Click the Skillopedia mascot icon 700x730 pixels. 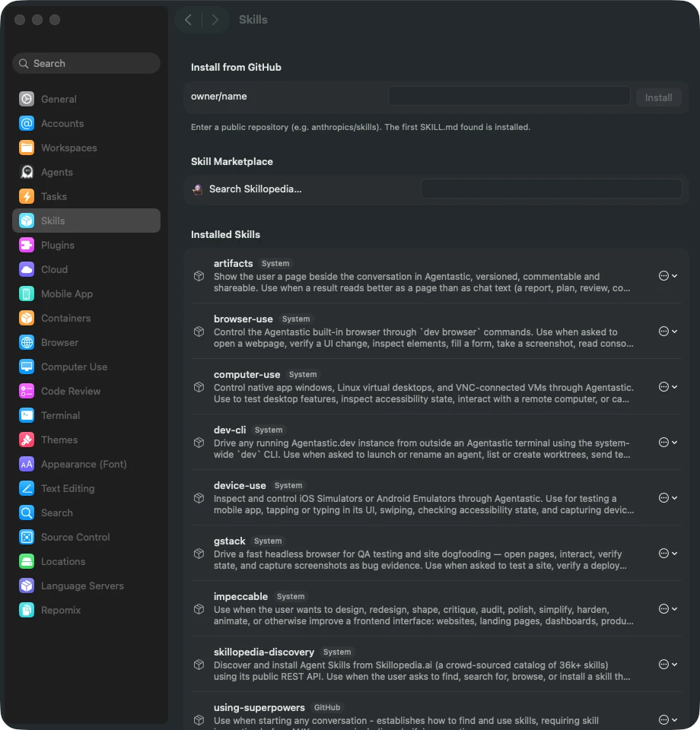point(198,189)
